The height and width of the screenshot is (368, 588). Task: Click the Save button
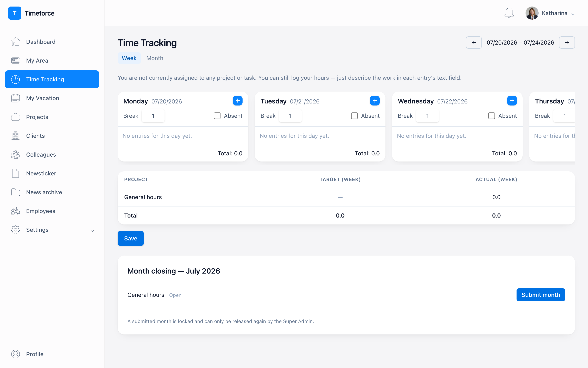pos(130,238)
